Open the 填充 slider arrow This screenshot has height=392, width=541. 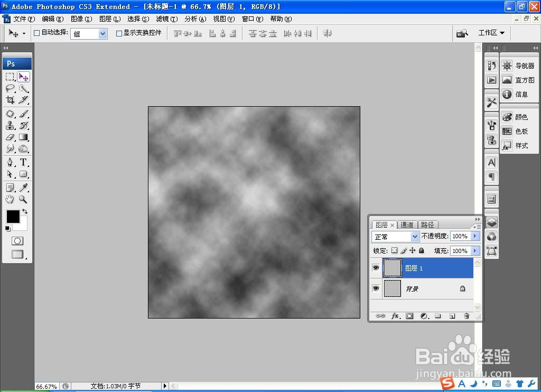(475, 250)
